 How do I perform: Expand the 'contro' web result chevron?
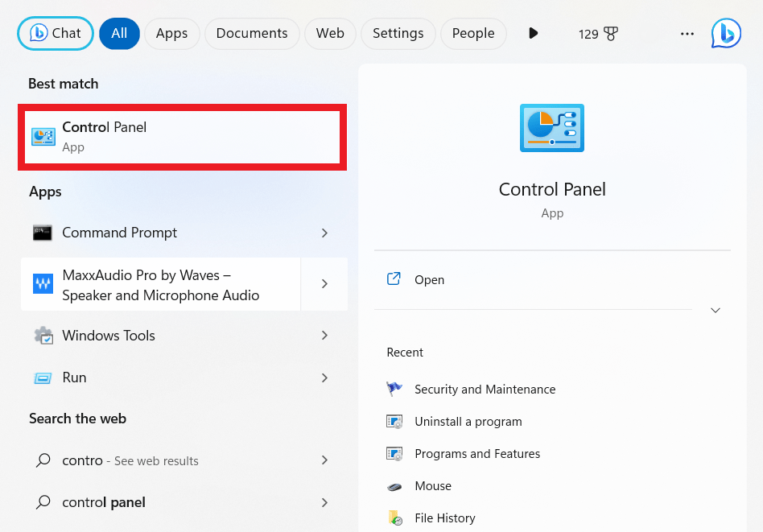click(x=324, y=460)
